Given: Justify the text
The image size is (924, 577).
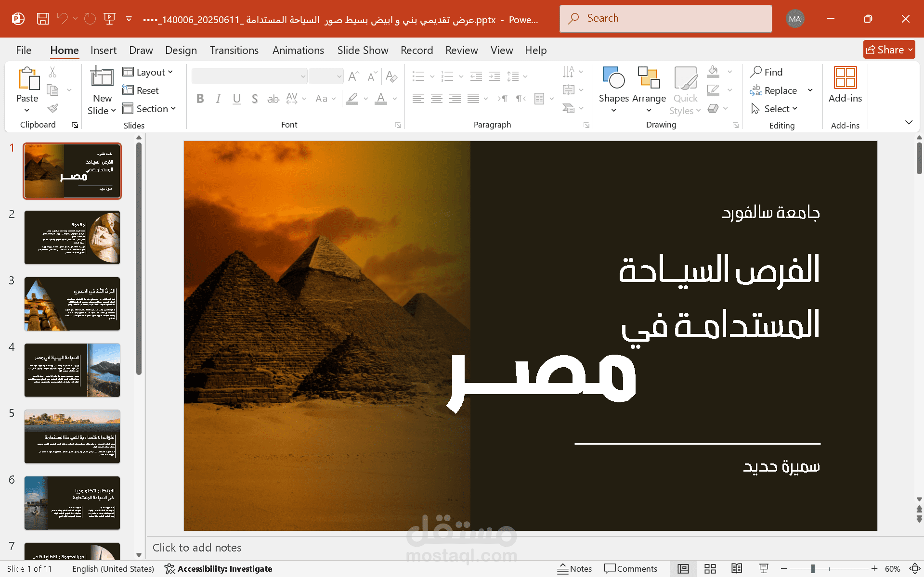Looking at the screenshot, I should [x=473, y=99].
